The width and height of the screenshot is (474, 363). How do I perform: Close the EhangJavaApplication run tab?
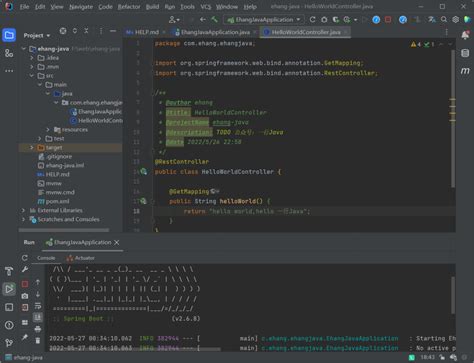(x=117, y=242)
